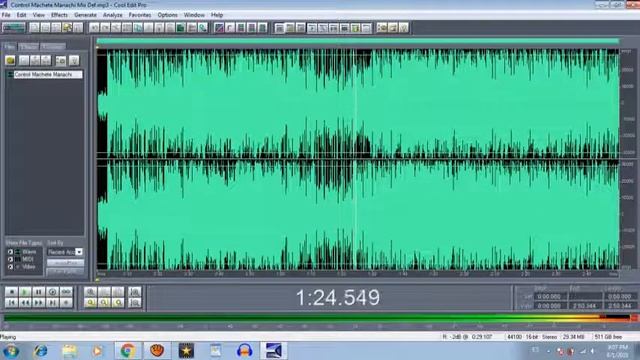This screenshot has width=640, height=360.
Task: Click Zoom to Selection yellow magnifier
Action: (91, 303)
